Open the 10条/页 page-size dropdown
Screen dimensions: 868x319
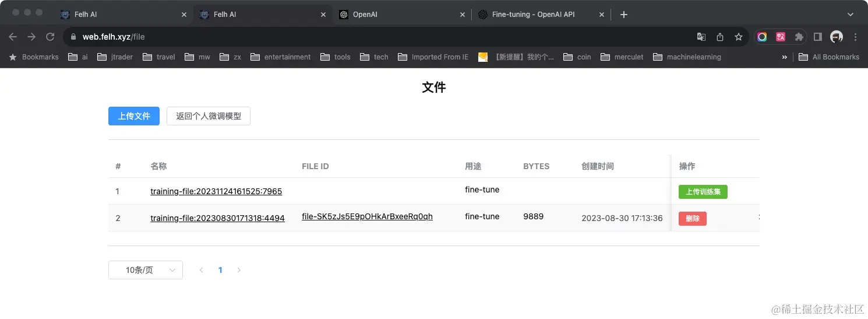click(x=146, y=270)
